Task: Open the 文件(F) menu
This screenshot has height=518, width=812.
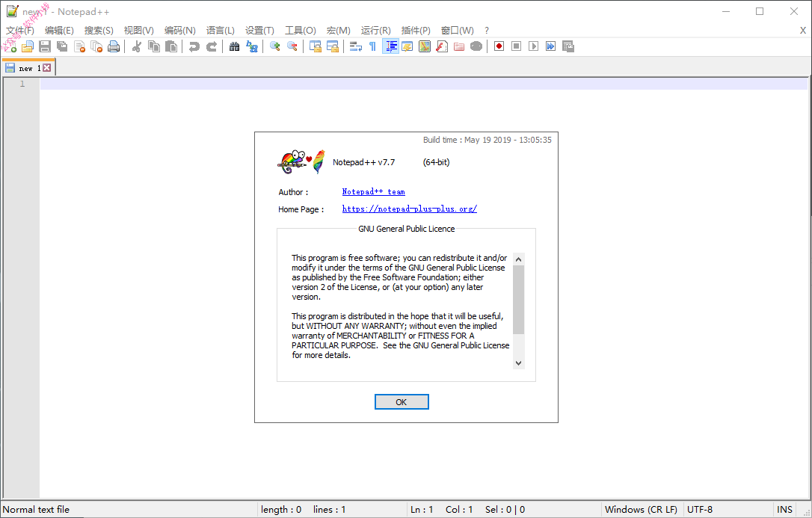Action: [x=20, y=31]
